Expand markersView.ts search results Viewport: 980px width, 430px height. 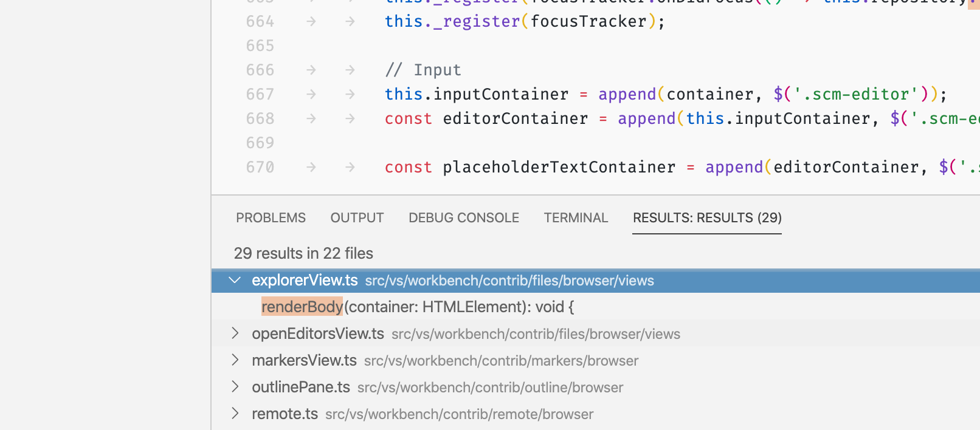(x=235, y=360)
